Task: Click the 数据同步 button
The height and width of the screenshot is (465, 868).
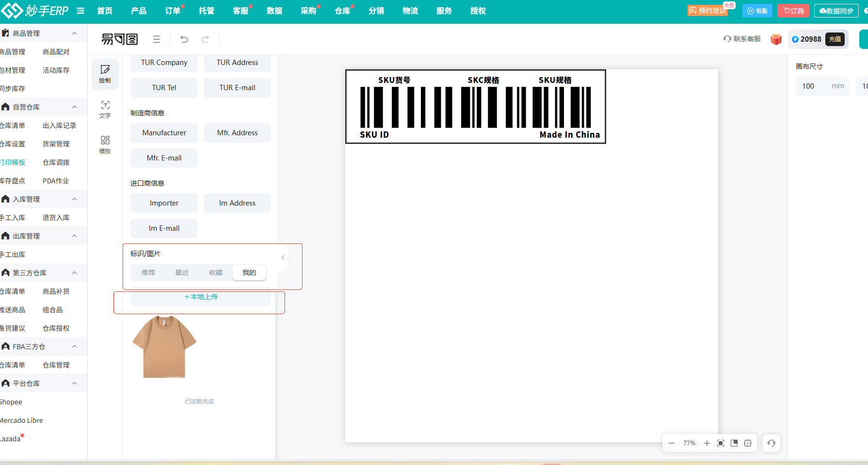Action: click(836, 11)
